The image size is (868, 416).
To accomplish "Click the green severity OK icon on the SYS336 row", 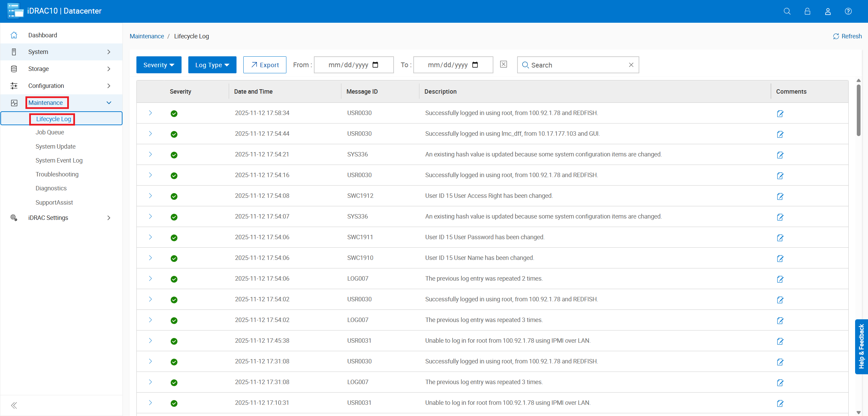I will [x=174, y=155].
